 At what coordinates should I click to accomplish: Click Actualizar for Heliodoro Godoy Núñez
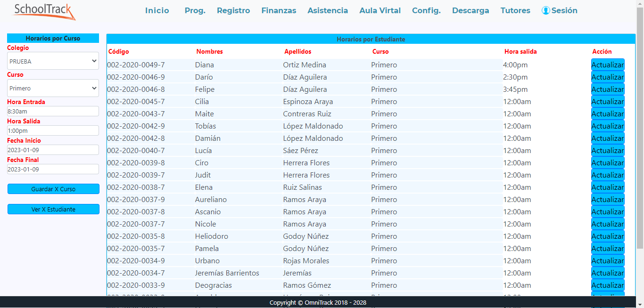(x=608, y=236)
